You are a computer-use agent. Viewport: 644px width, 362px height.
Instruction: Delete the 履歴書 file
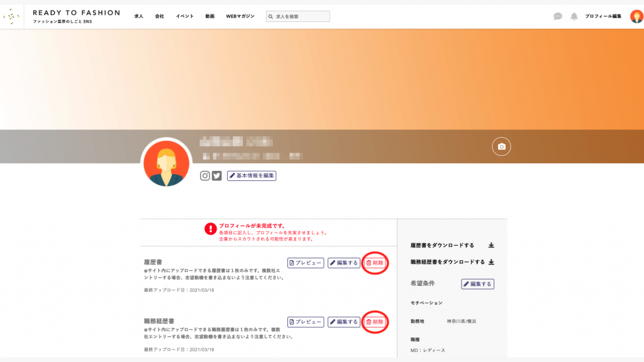click(375, 263)
